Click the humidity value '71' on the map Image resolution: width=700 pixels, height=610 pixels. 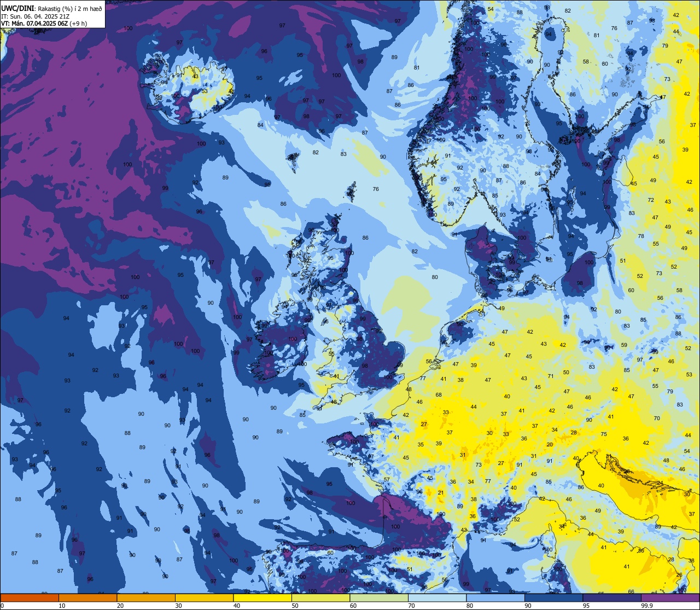click(551, 376)
